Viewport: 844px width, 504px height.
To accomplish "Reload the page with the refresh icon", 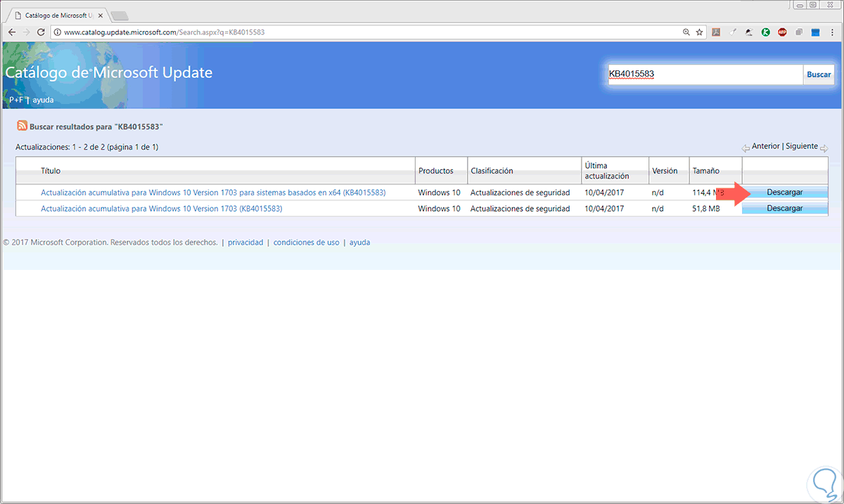I will coord(41,32).
